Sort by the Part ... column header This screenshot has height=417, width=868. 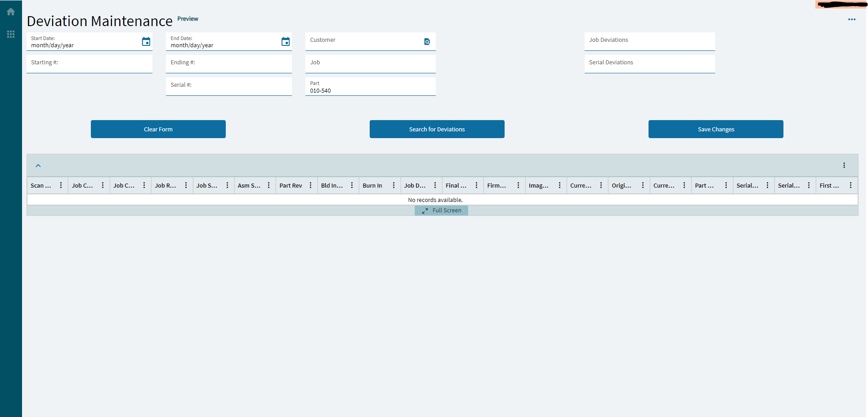point(704,185)
